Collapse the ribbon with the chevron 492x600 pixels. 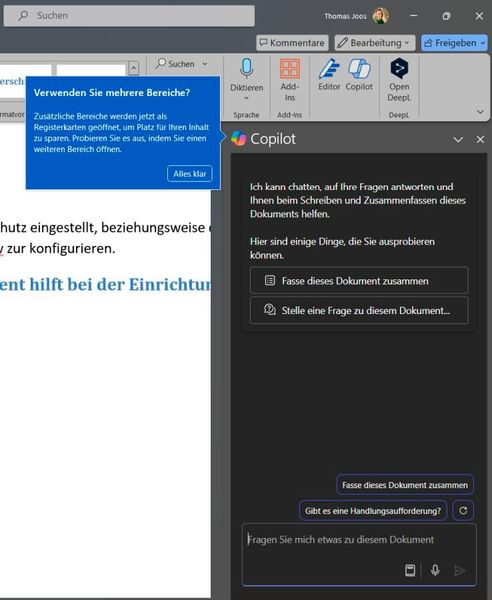pos(480,112)
